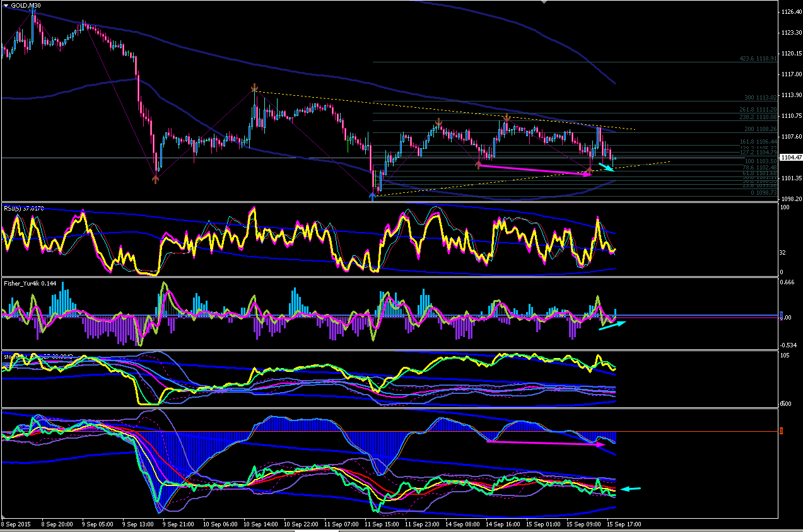Select the Fibonacci level 161.8 1106.44
The width and height of the screenshot is (803, 532).
pyautogui.click(x=758, y=142)
